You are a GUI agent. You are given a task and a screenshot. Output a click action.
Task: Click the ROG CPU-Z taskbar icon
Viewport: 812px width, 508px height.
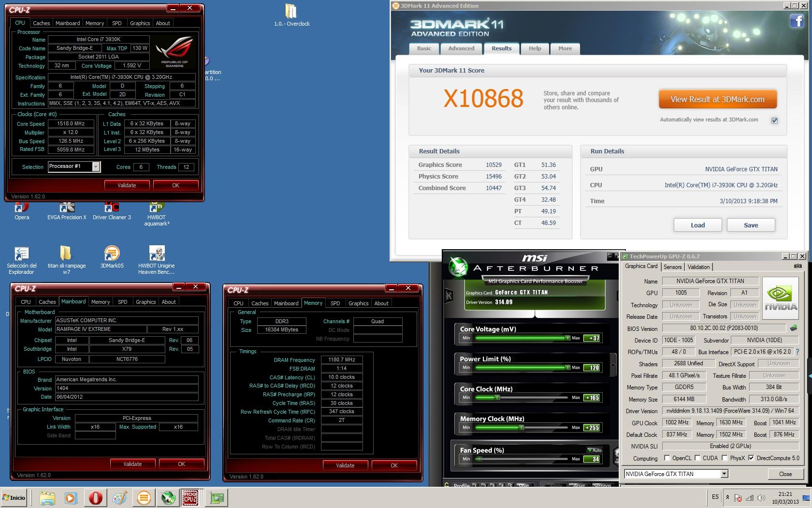click(190, 497)
